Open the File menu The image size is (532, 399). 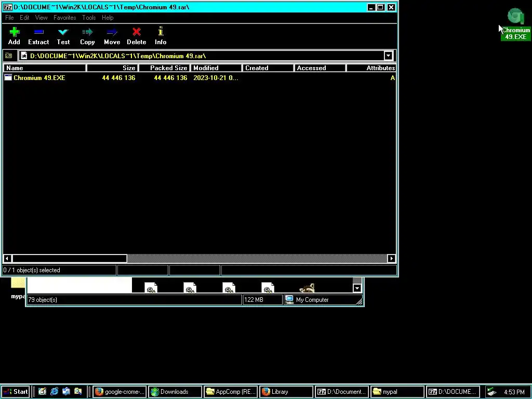[9, 18]
